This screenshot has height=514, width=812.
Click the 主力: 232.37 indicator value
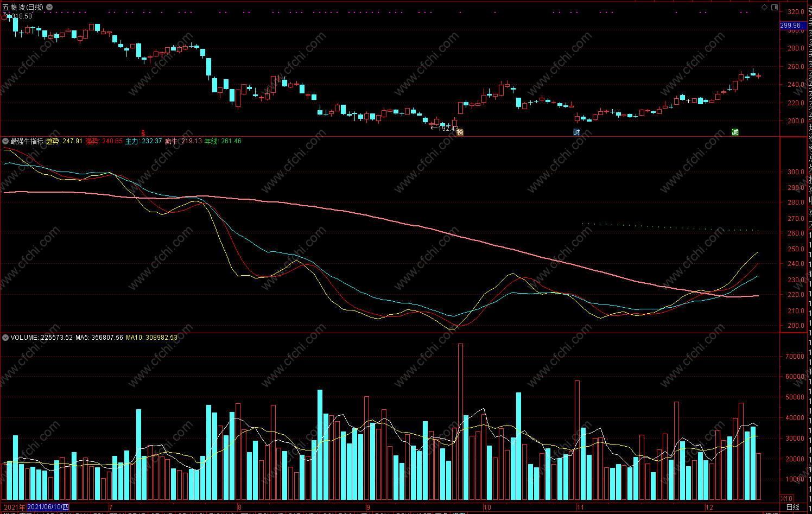(x=143, y=141)
